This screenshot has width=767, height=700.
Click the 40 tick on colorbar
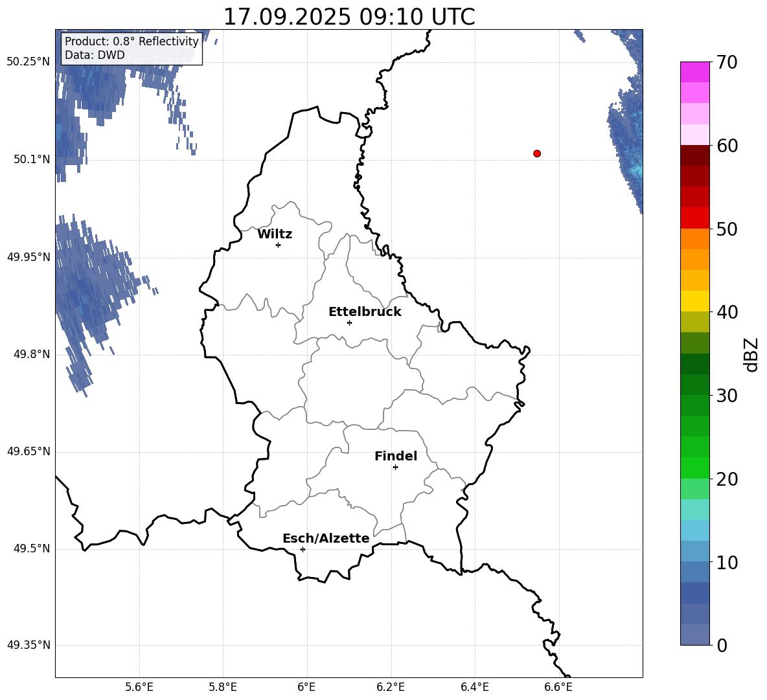point(727,312)
